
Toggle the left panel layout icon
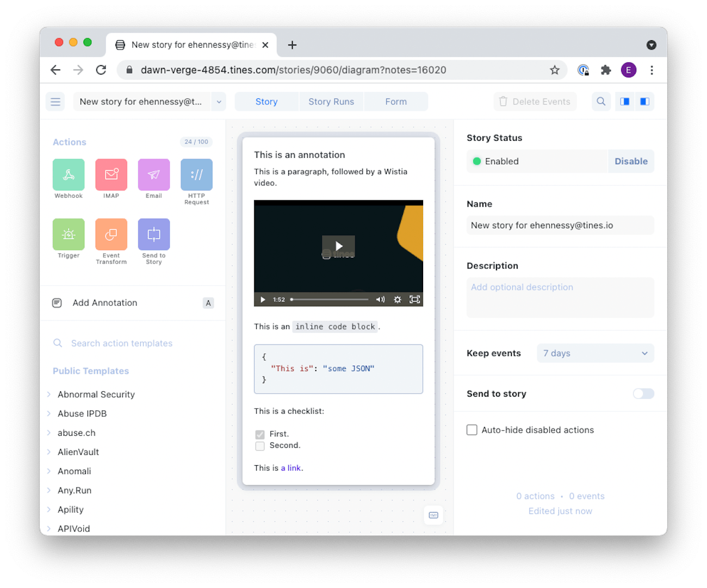(625, 102)
